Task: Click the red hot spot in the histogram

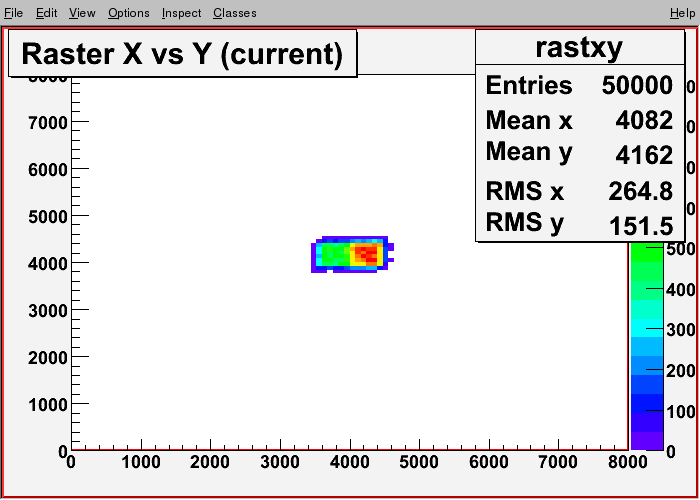Action: click(x=368, y=253)
